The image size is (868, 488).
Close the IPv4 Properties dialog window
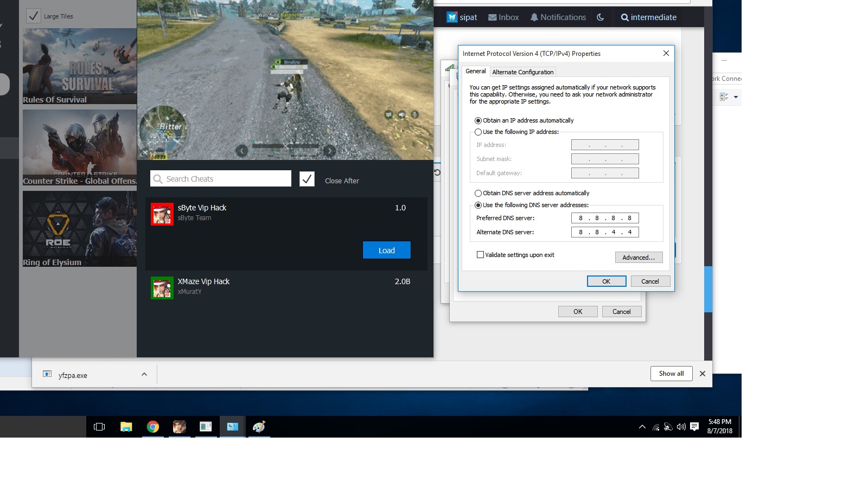(x=666, y=53)
